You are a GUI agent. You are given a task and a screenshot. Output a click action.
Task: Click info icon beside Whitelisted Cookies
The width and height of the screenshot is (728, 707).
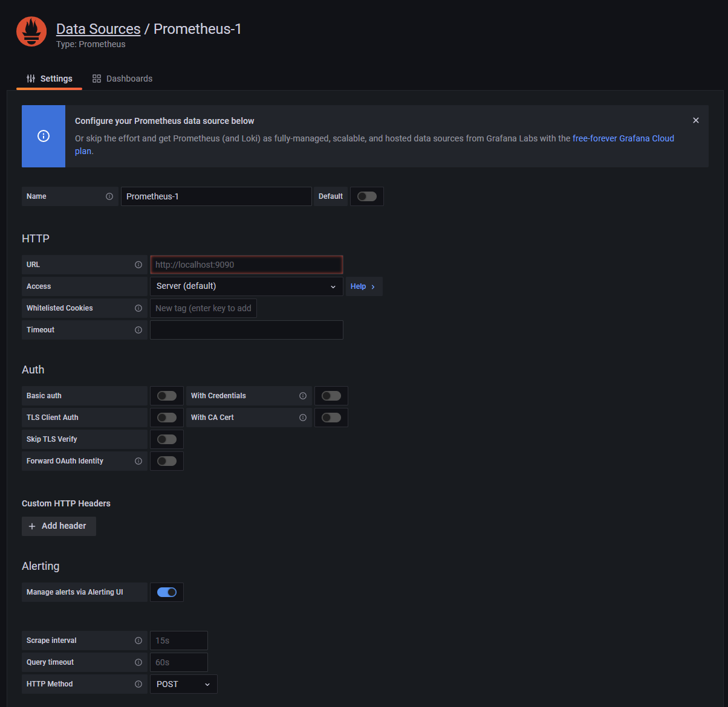tap(138, 308)
